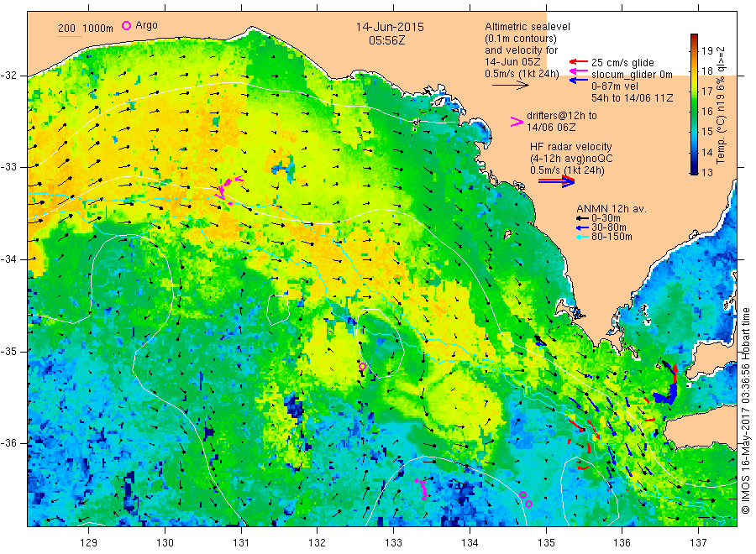Click the 137 longitude axis label
756x554 pixels.
point(698,542)
